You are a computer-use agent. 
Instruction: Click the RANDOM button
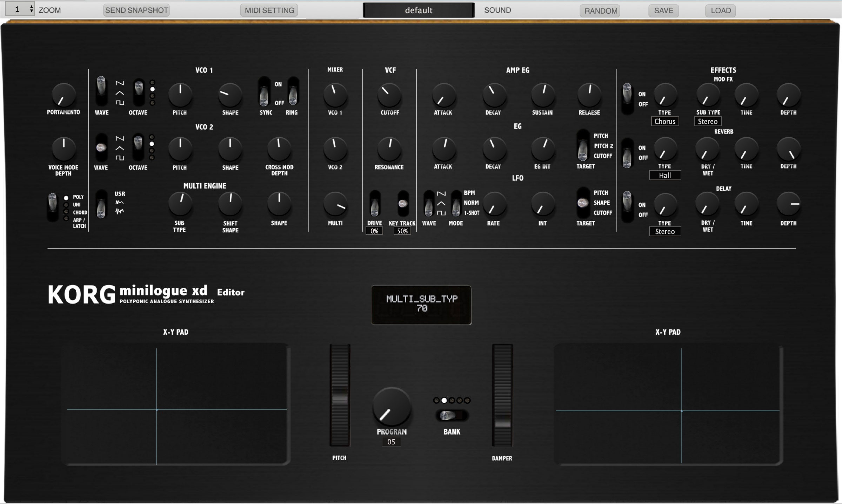(x=600, y=11)
